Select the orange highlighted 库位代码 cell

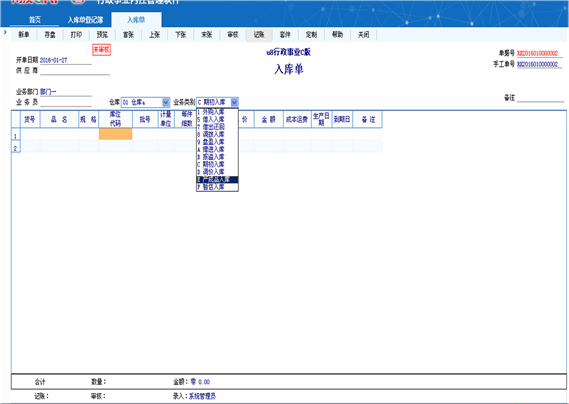(x=115, y=134)
